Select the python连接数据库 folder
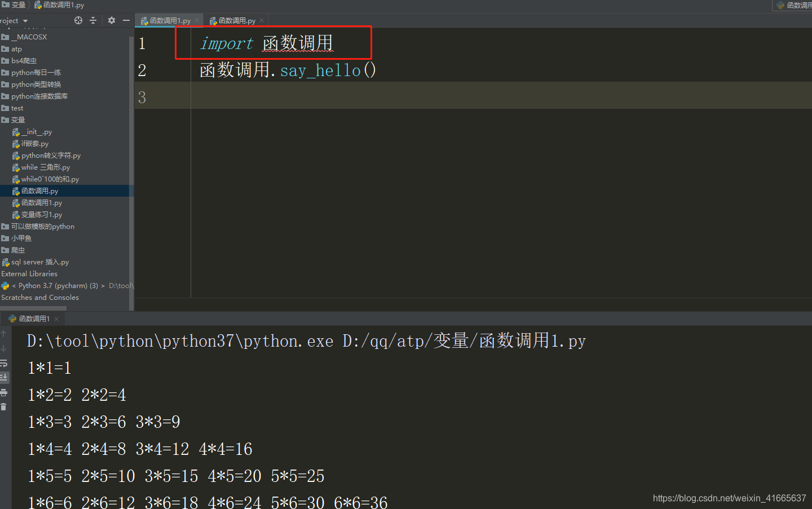Screen dimensions: 812x509 pyautogui.click(x=34, y=96)
